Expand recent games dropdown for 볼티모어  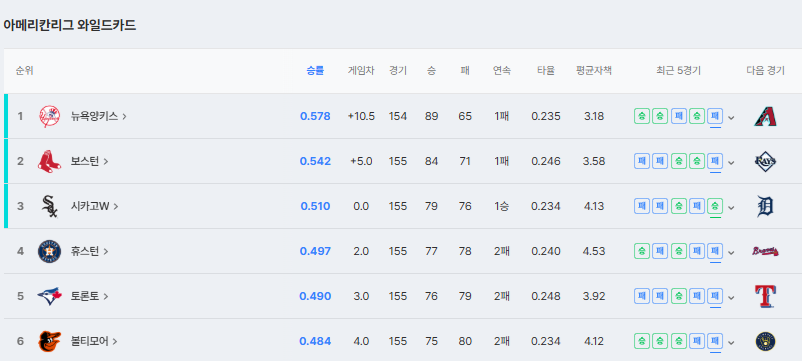coord(731,343)
